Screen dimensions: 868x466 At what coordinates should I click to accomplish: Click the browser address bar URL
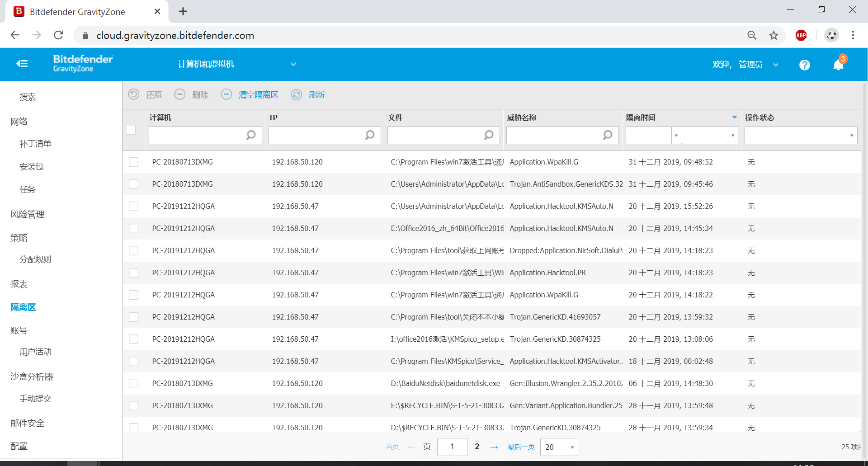[x=175, y=35]
